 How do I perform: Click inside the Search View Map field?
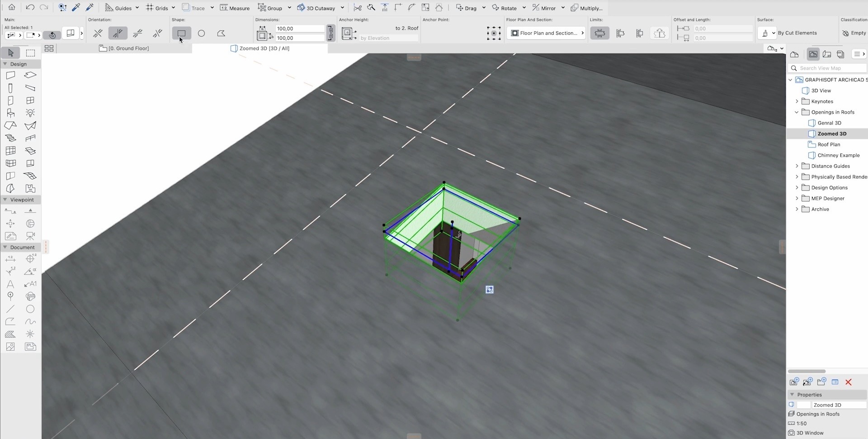827,68
